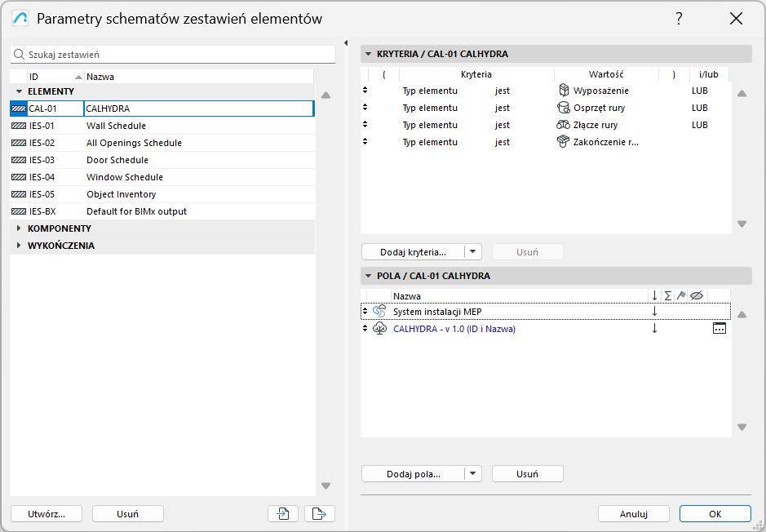Click the Szukaj zestawień search field
766x532 pixels.
pyautogui.click(x=163, y=53)
